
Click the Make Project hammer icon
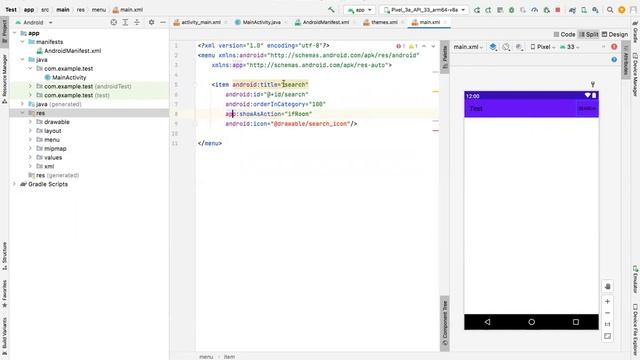coord(331,9)
